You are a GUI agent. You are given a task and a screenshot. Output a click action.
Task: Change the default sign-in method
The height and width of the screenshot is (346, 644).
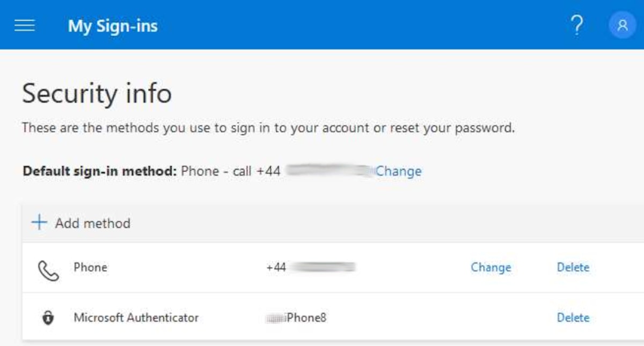[x=398, y=171]
